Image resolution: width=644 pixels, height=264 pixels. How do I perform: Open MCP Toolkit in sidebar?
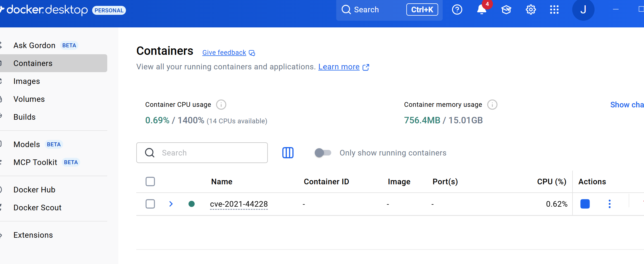pos(54,162)
